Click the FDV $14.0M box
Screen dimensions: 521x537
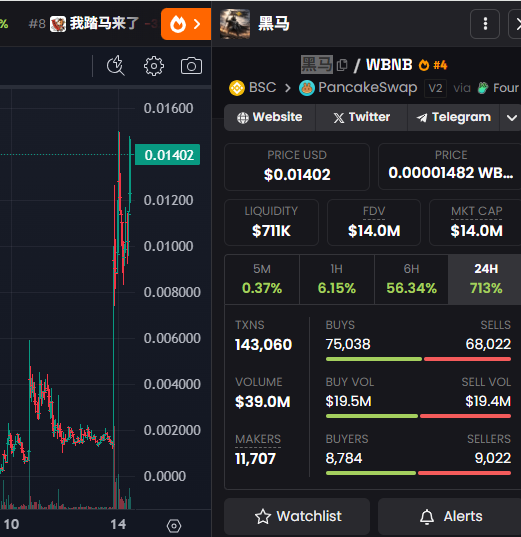point(374,222)
